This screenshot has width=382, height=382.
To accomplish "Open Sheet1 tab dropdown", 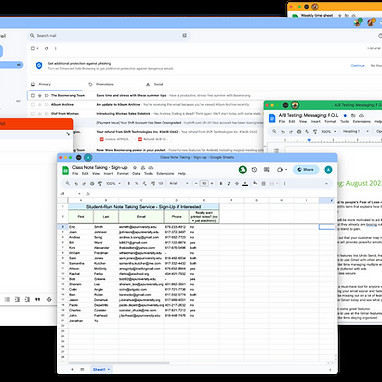I will click(109, 369).
